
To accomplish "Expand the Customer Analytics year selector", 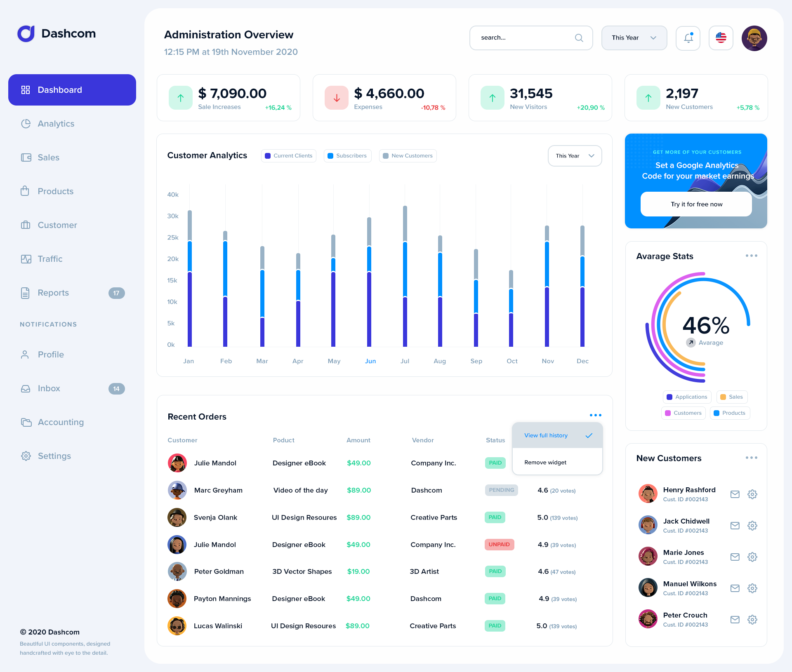I will click(x=575, y=155).
